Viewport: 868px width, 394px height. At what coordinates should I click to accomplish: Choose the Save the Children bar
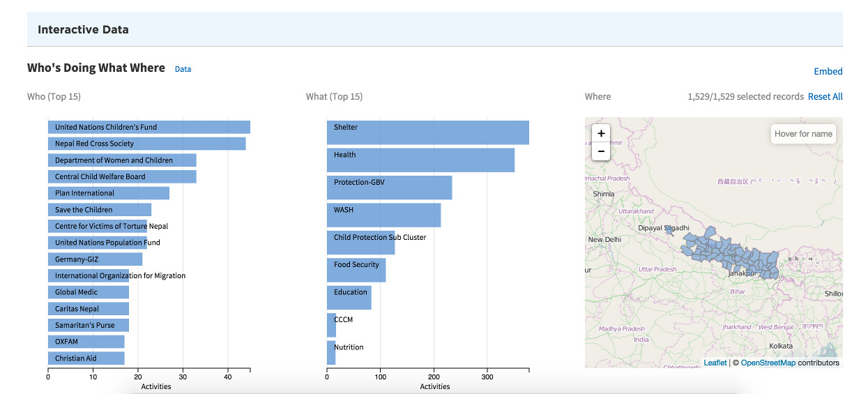100,210
